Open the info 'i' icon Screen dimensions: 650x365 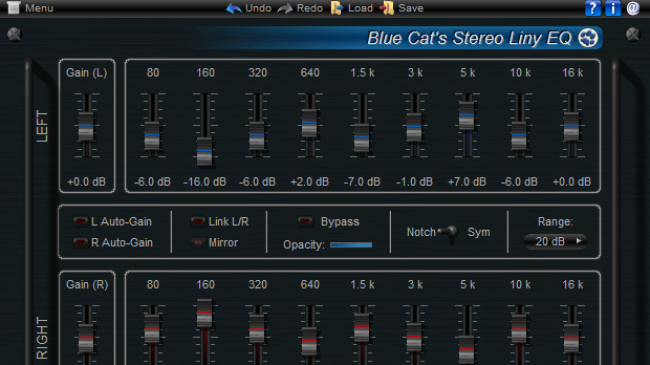click(613, 8)
